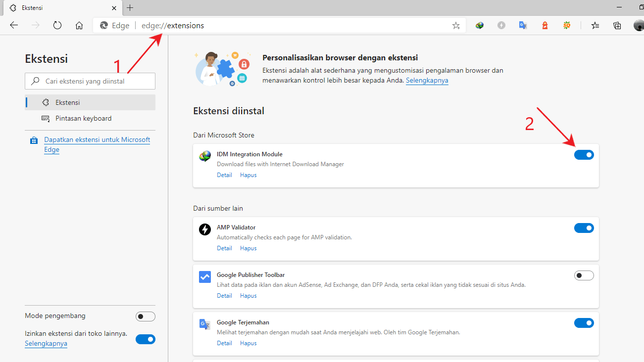644x362 pixels.
Task: Open a new browser tab
Action: click(x=130, y=8)
